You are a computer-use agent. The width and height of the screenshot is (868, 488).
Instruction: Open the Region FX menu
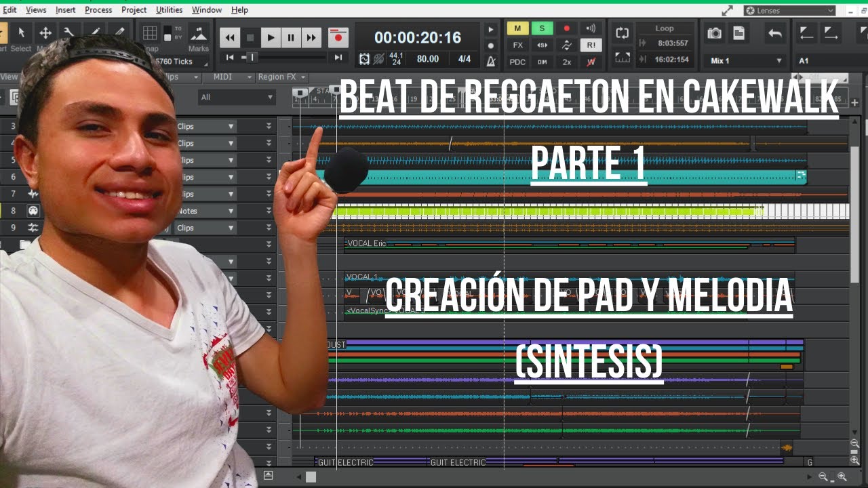282,77
